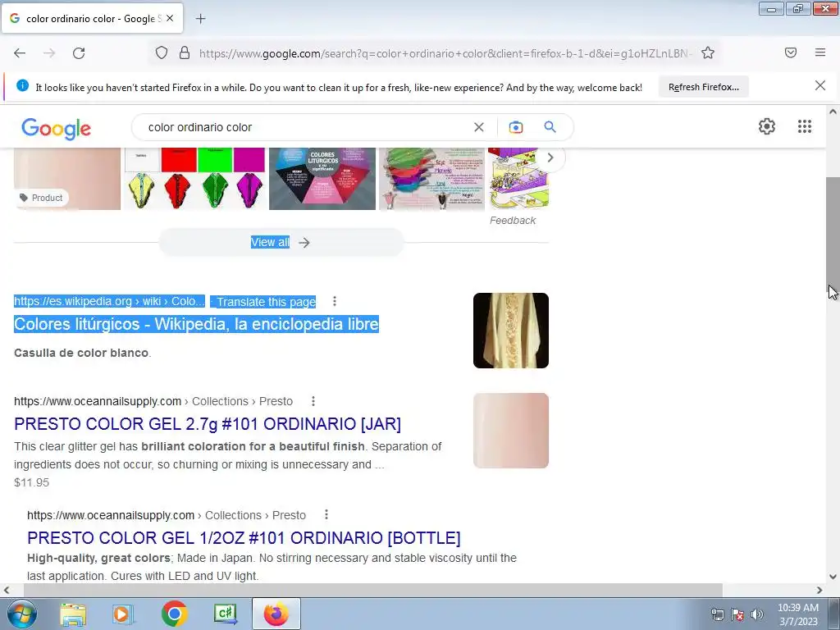Screen dimensions: 840x630
Task: Open the es.wikipedia.org URL breadcrumb
Action: click(109, 301)
